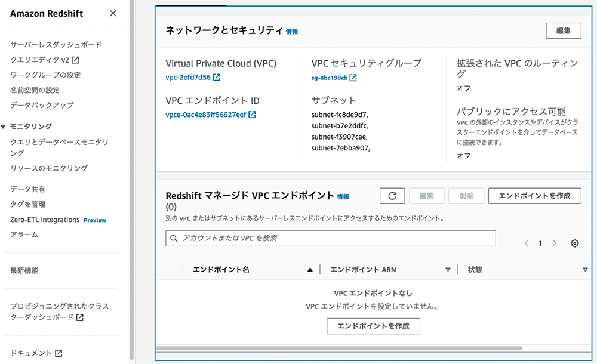Go to 名前空間の設定
Viewport: 597px width, 364px height.
[x=35, y=90]
